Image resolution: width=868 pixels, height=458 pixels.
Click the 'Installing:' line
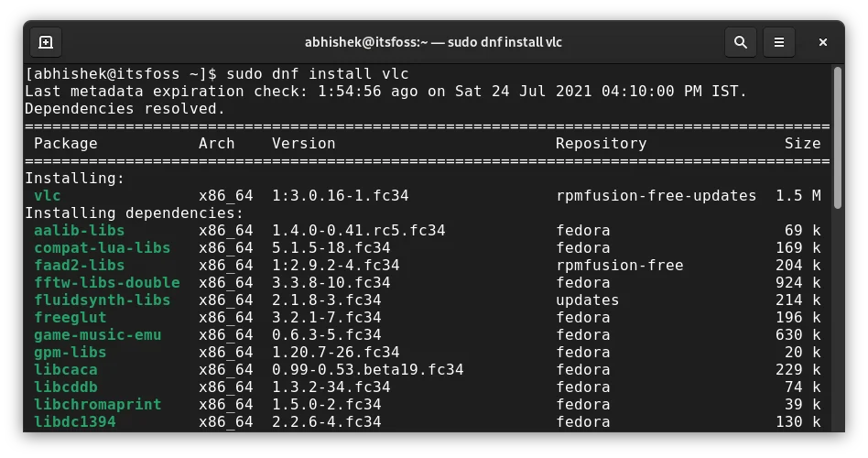coord(75,179)
